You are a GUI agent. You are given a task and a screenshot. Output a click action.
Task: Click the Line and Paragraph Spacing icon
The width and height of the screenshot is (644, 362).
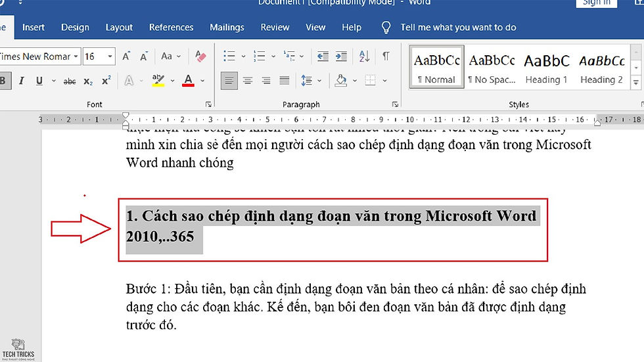306,80
